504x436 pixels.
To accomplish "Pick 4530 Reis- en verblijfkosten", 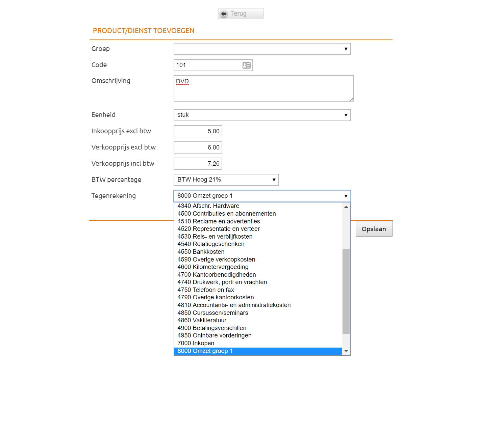I will (258, 237).
